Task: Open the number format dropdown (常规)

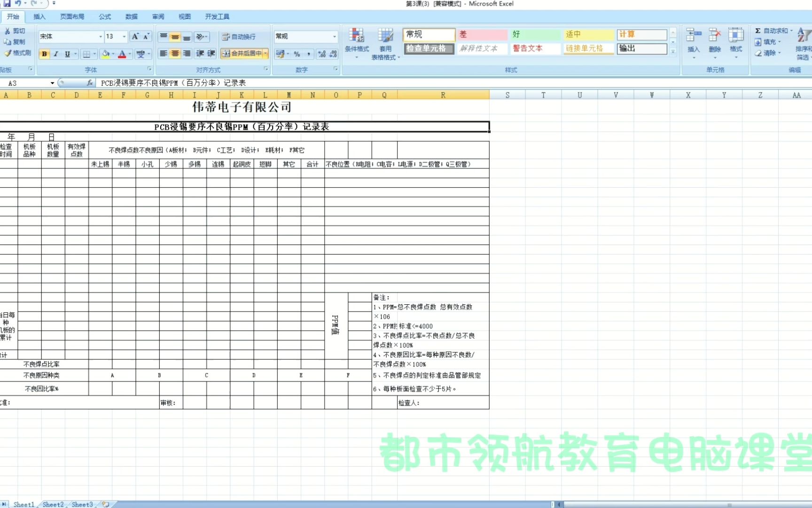Action: [x=334, y=36]
